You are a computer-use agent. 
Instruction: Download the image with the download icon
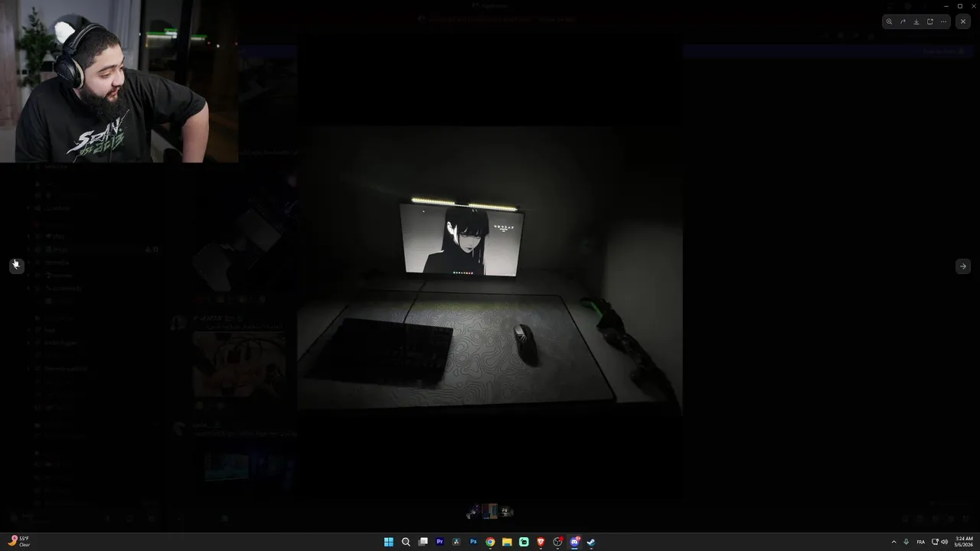[x=916, y=21]
